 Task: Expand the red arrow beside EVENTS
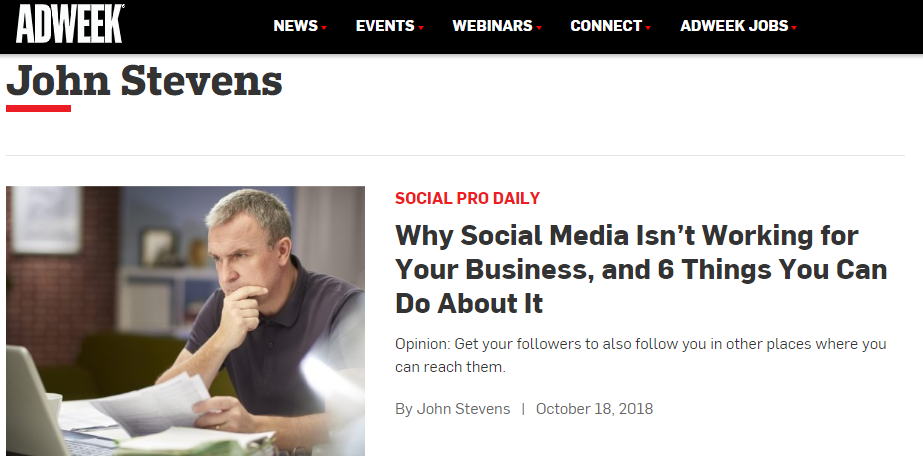point(421,28)
